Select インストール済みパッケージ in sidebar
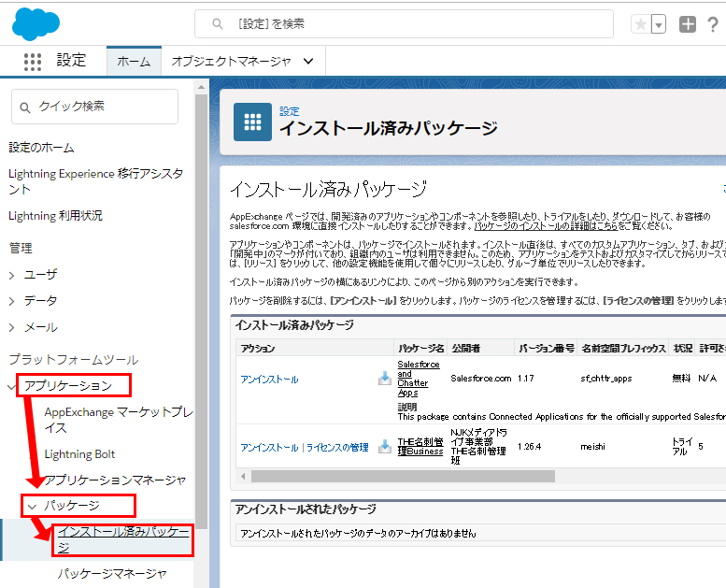Viewport: 726px width, 588px height. [x=123, y=539]
